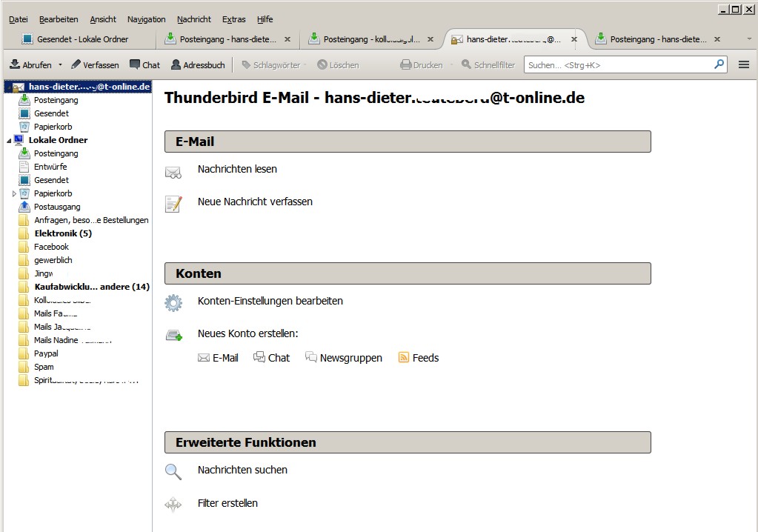Create a new E-Mail account

[x=218, y=358]
